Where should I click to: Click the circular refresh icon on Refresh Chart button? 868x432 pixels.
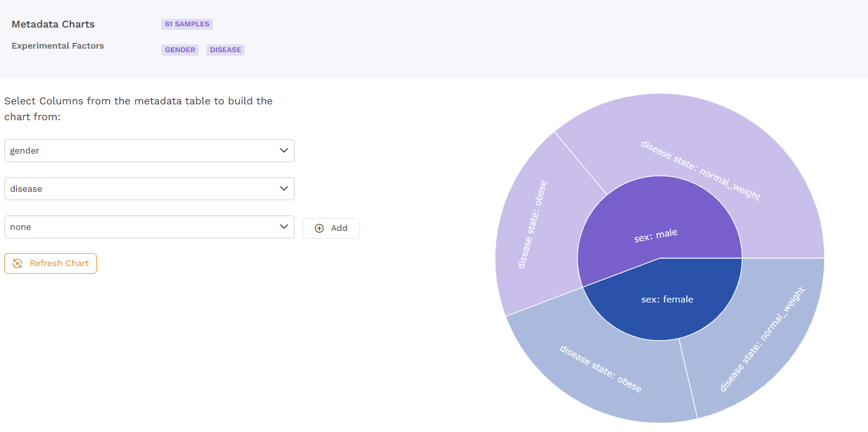[18, 263]
